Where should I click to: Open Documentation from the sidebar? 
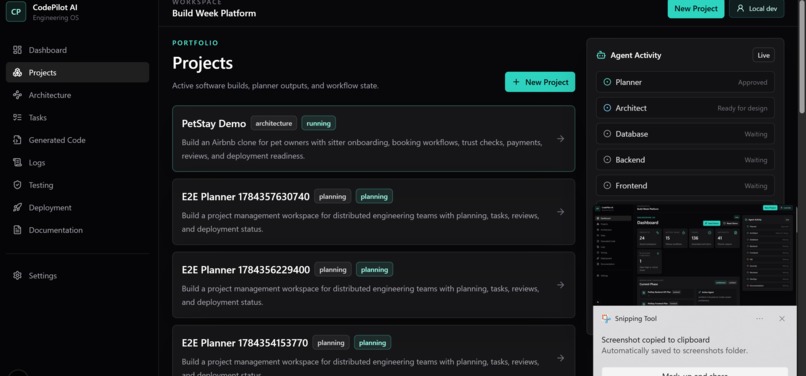(77, 230)
